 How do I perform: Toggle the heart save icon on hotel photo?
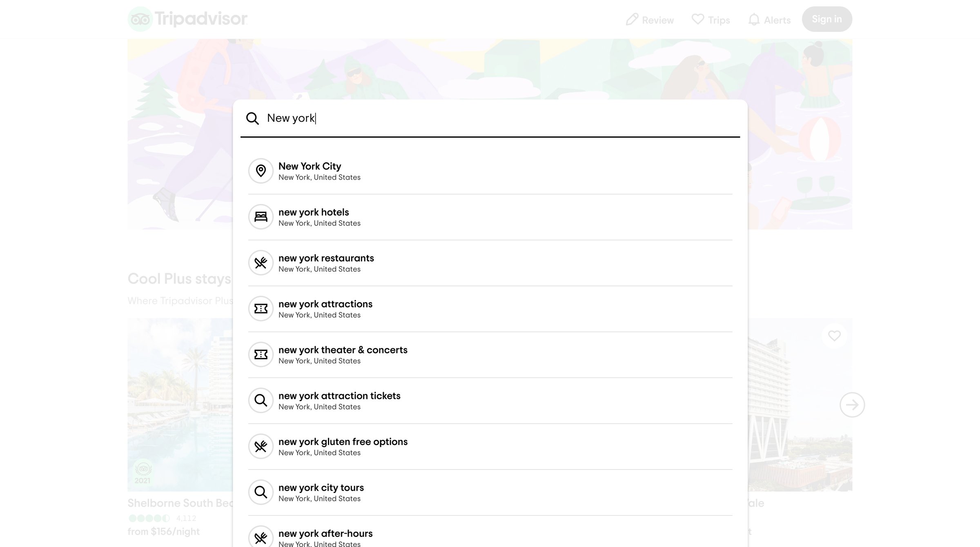click(834, 336)
